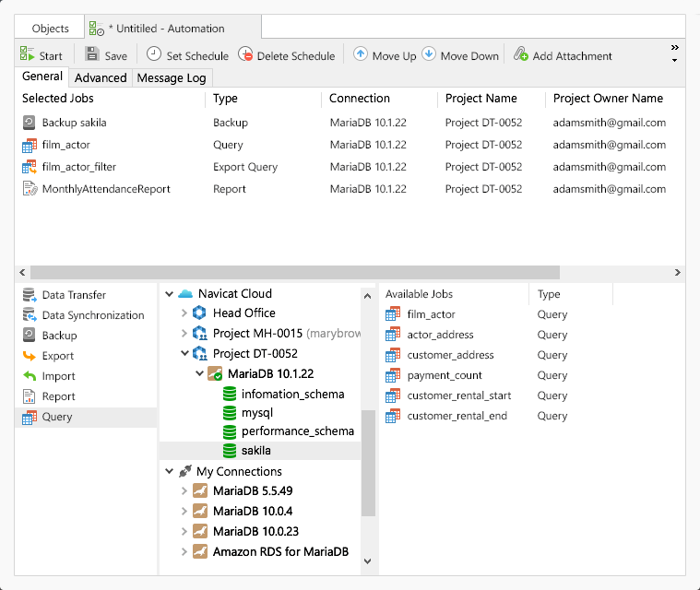
Task: Click the Set Schedule clock icon
Action: pyautogui.click(x=154, y=55)
